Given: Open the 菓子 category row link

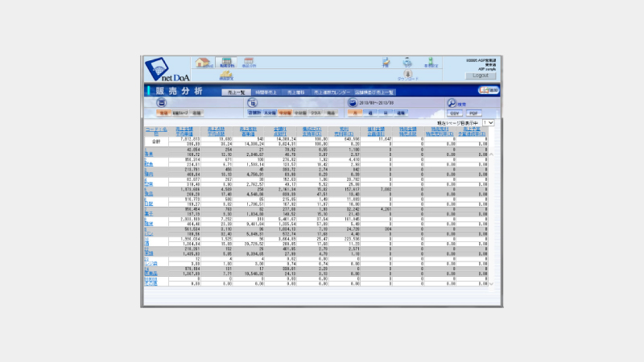Looking at the screenshot, I should (149, 214).
